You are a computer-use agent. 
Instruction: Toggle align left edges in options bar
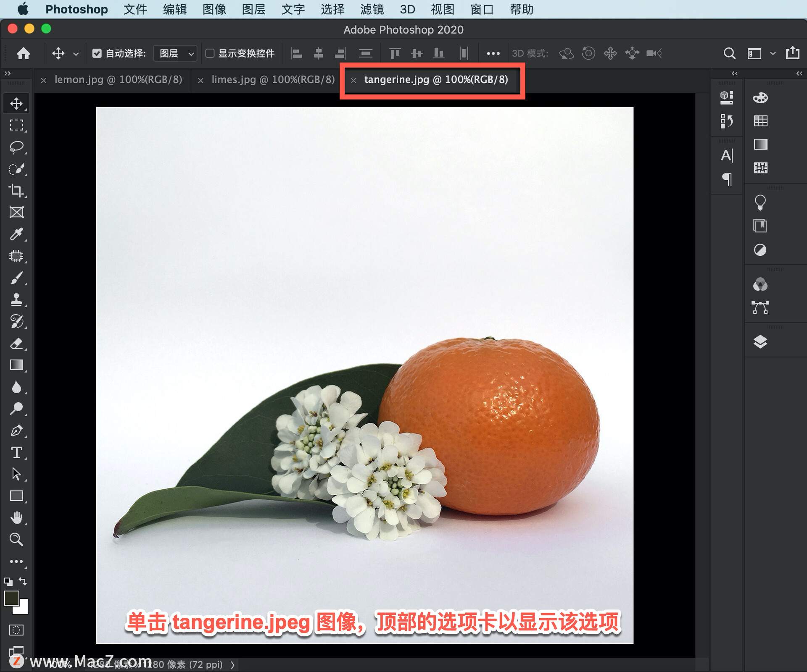(297, 53)
